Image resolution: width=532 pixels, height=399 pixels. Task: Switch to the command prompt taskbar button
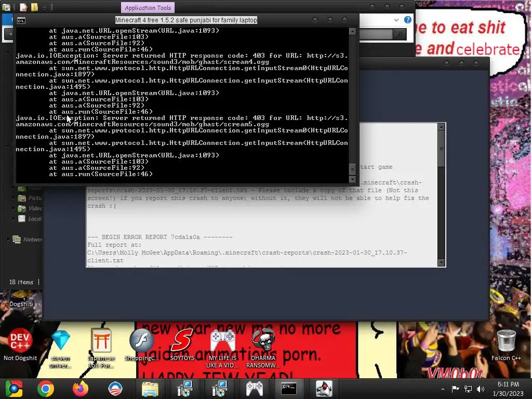pos(289,389)
